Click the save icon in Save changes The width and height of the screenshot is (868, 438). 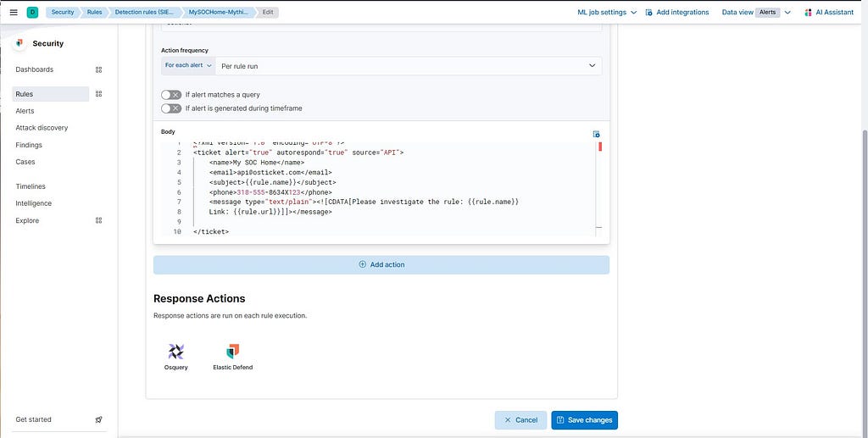coord(560,419)
